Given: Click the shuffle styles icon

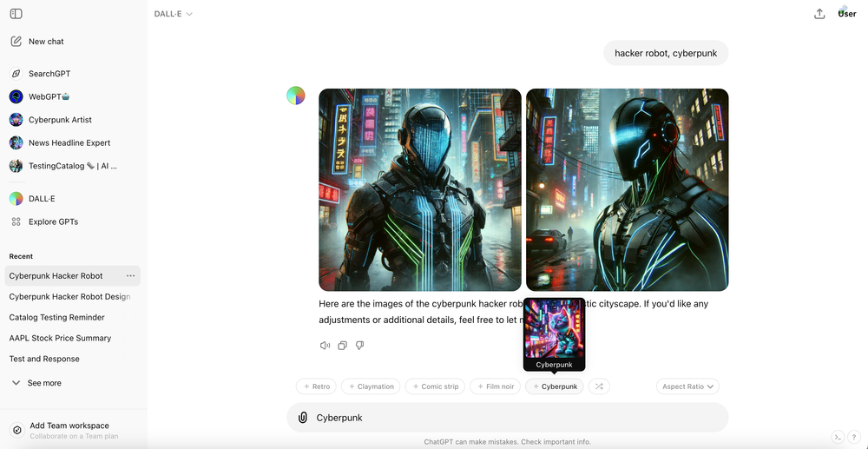Looking at the screenshot, I should tap(599, 386).
